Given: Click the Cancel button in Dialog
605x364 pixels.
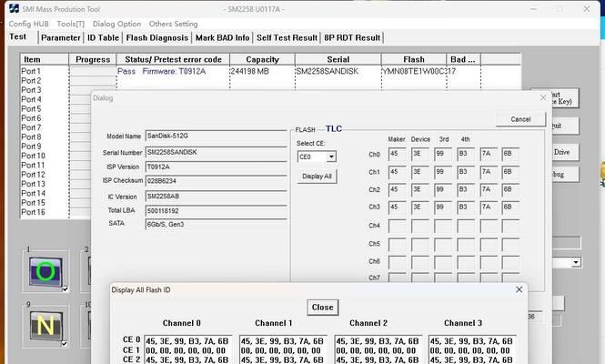Looking at the screenshot, I should (x=520, y=119).
